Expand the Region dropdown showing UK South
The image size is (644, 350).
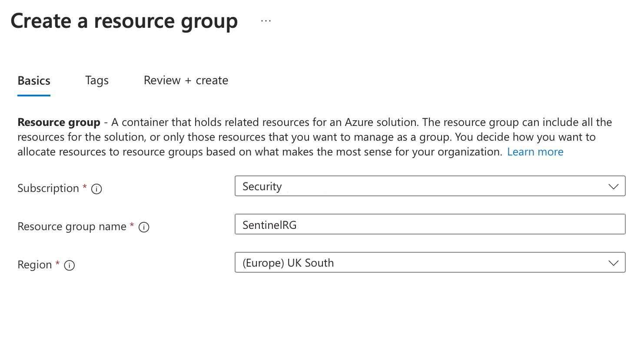pos(430,262)
